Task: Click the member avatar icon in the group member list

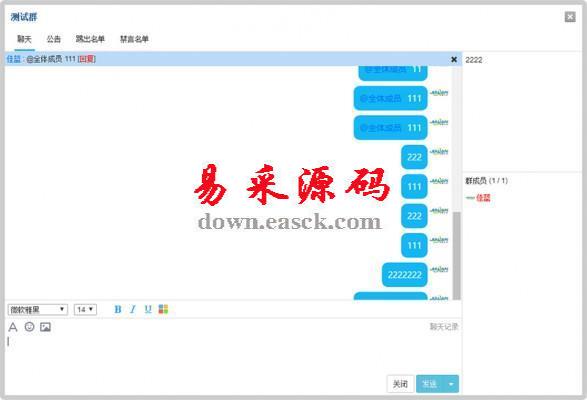Action: tap(470, 198)
